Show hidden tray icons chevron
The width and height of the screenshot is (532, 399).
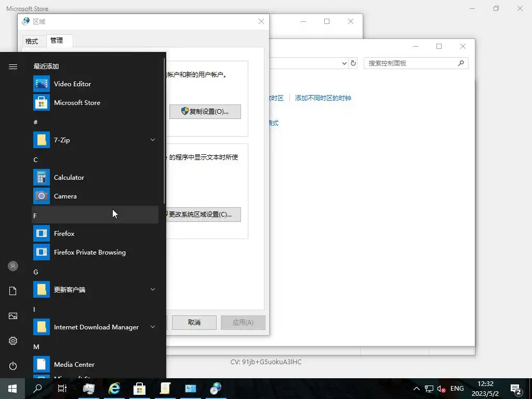[417, 389]
